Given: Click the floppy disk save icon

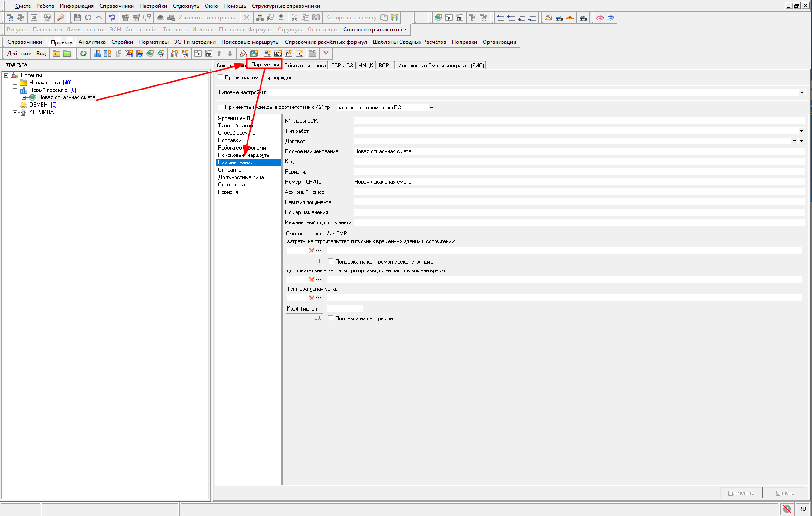Looking at the screenshot, I should (77, 18).
